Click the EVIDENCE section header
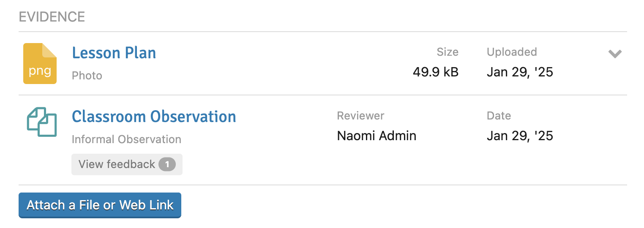The image size is (644, 228). tap(52, 17)
